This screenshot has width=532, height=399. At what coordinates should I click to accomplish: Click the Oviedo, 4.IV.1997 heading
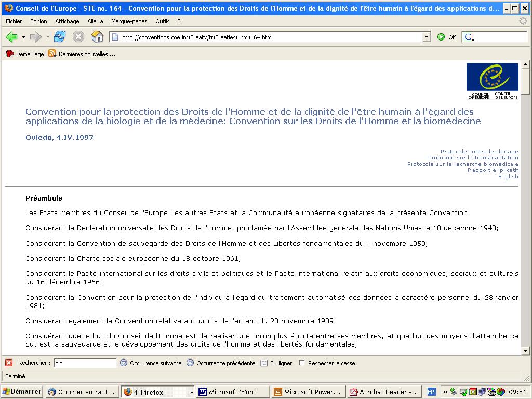59,137
